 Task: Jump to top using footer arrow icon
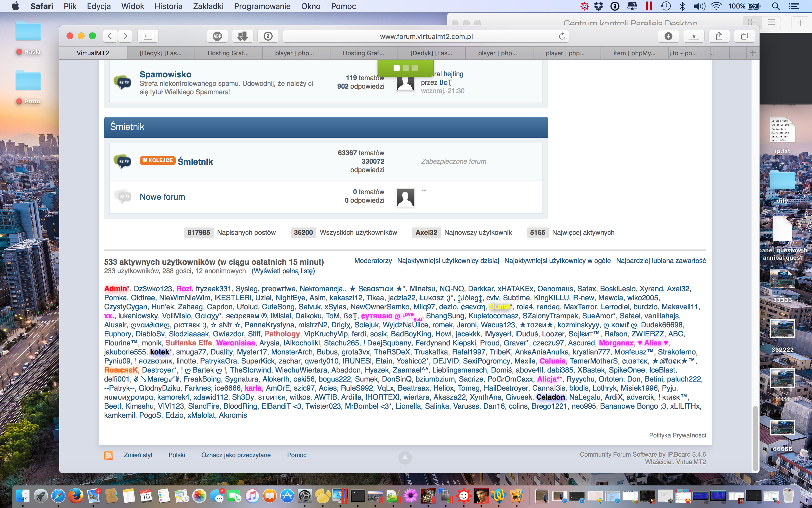point(405,457)
